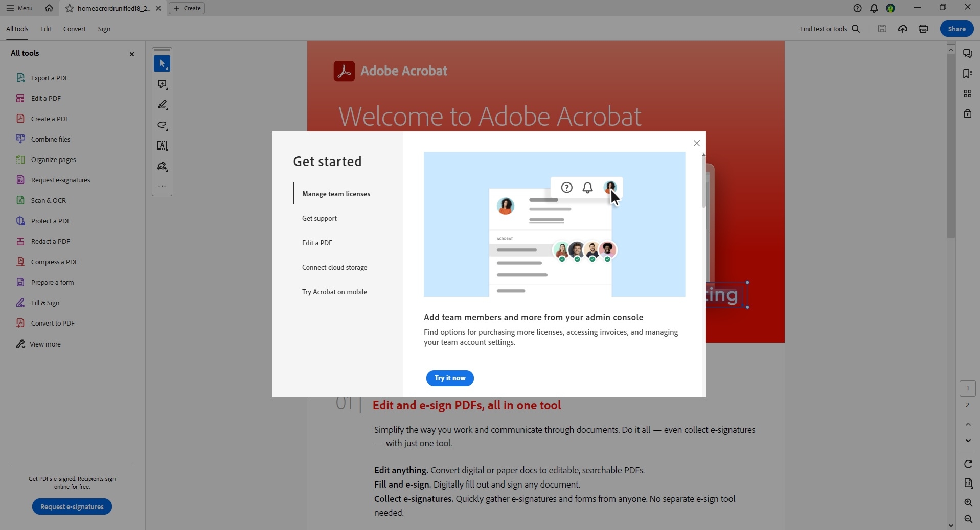Open the document security panel
The height and width of the screenshot is (530, 980).
(x=968, y=113)
